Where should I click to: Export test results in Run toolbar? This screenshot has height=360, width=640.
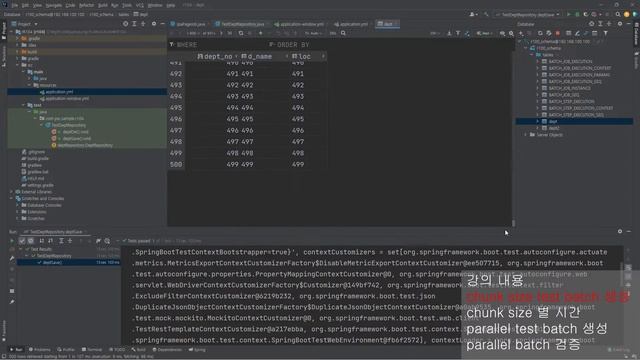tap(98, 241)
